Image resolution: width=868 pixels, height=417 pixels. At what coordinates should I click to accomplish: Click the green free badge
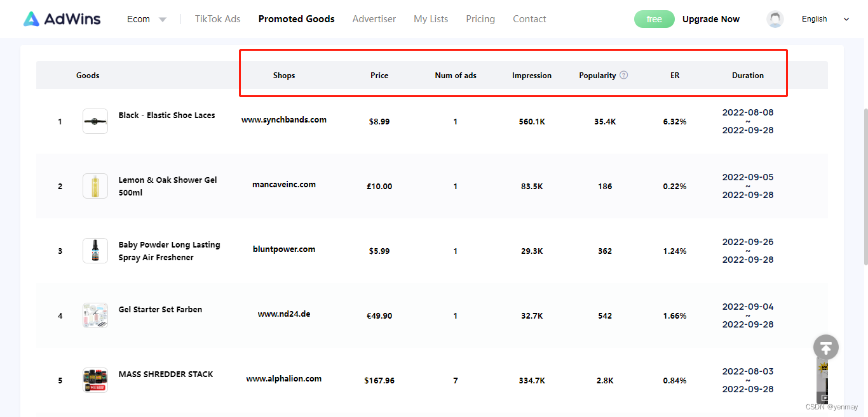pos(654,19)
